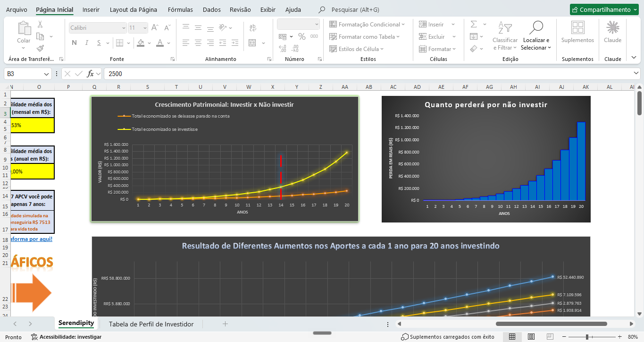
Task: Click the percent style icon
Action: tap(301, 36)
